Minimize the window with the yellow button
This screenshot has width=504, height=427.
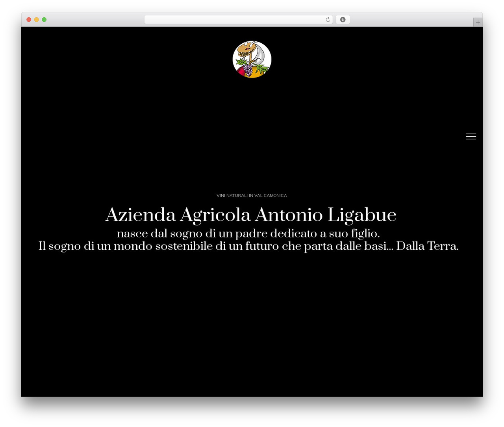pyautogui.click(x=37, y=20)
